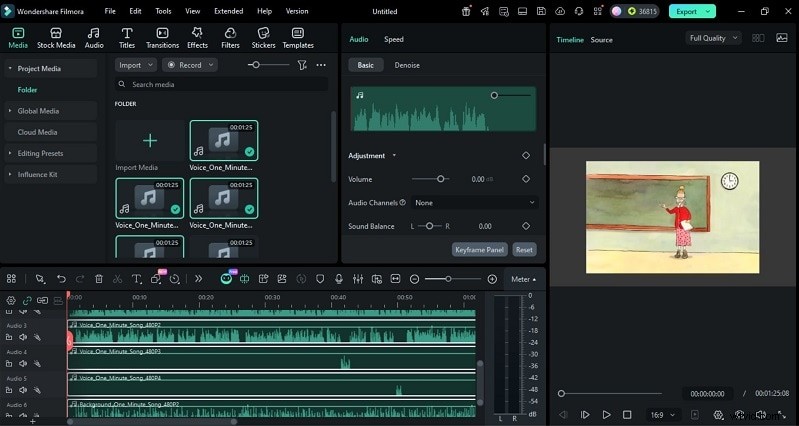The height and width of the screenshot is (426, 799).
Task: Adjust the Sound Balance slider handle
Action: coord(429,226)
